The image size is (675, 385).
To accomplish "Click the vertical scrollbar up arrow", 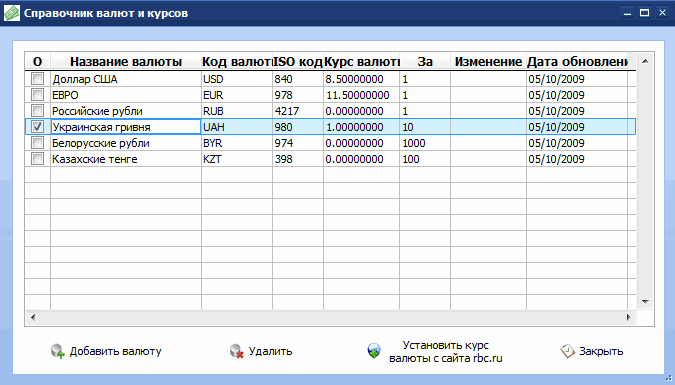I will pos(645,61).
